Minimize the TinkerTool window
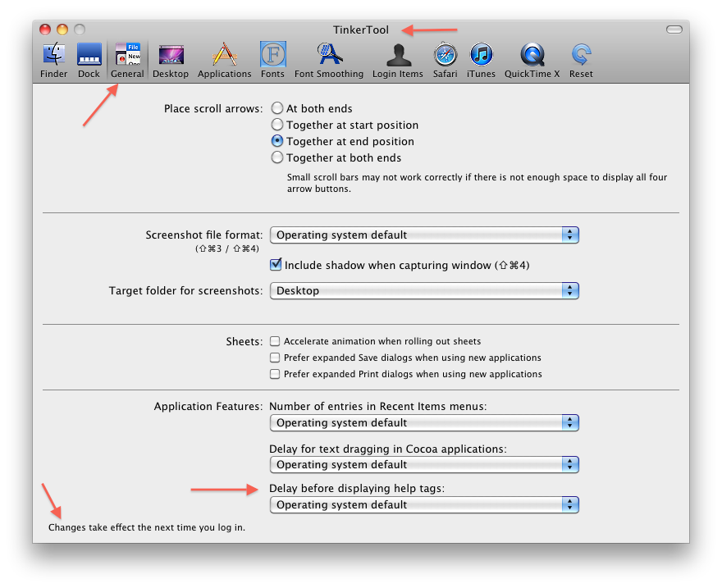 62,30
